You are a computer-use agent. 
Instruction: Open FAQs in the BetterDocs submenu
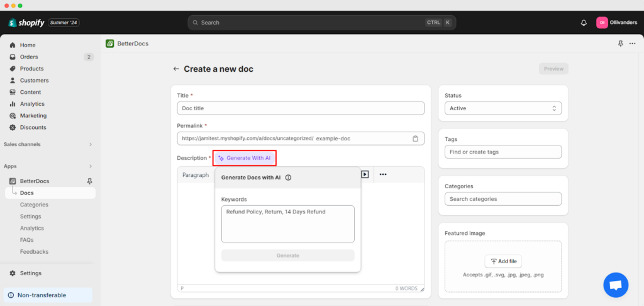(26, 240)
